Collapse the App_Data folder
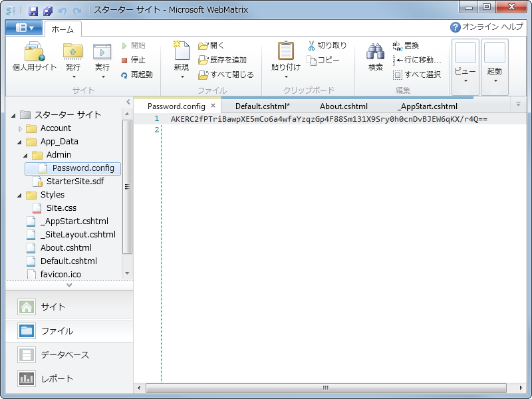The height and width of the screenshot is (399, 532). pyautogui.click(x=18, y=142)
